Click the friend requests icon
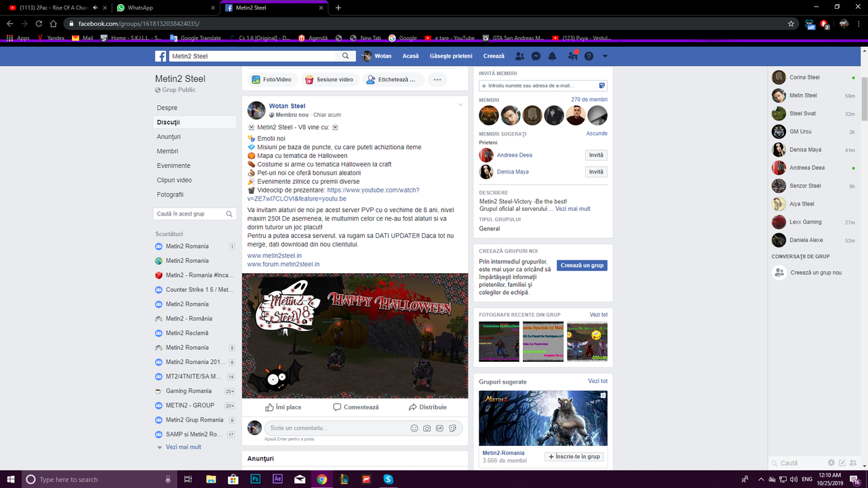868x488 pixels. coord(519,56)
